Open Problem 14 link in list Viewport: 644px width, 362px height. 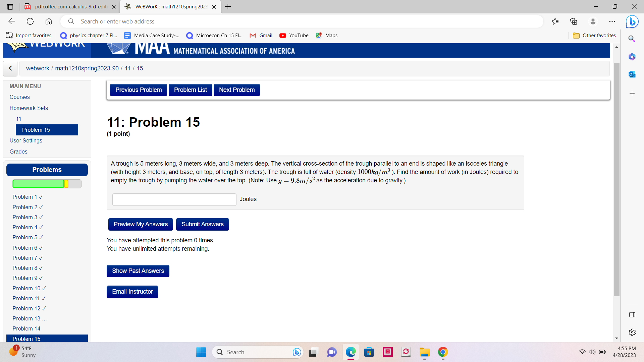click(x=26, y=328)
